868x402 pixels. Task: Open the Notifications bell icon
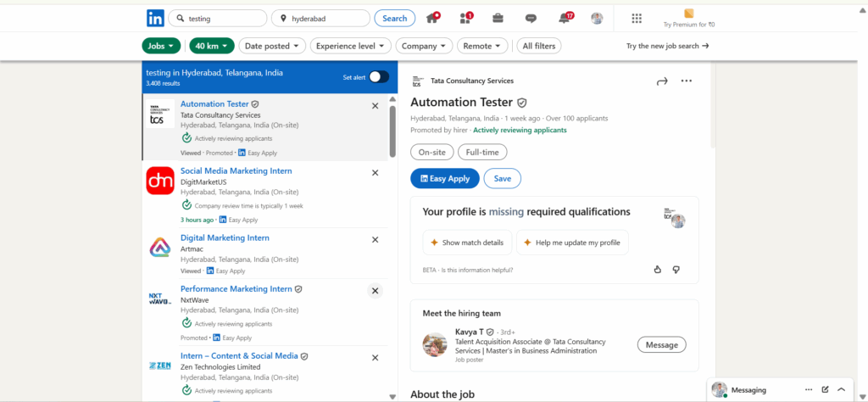[x=565, y=18]
